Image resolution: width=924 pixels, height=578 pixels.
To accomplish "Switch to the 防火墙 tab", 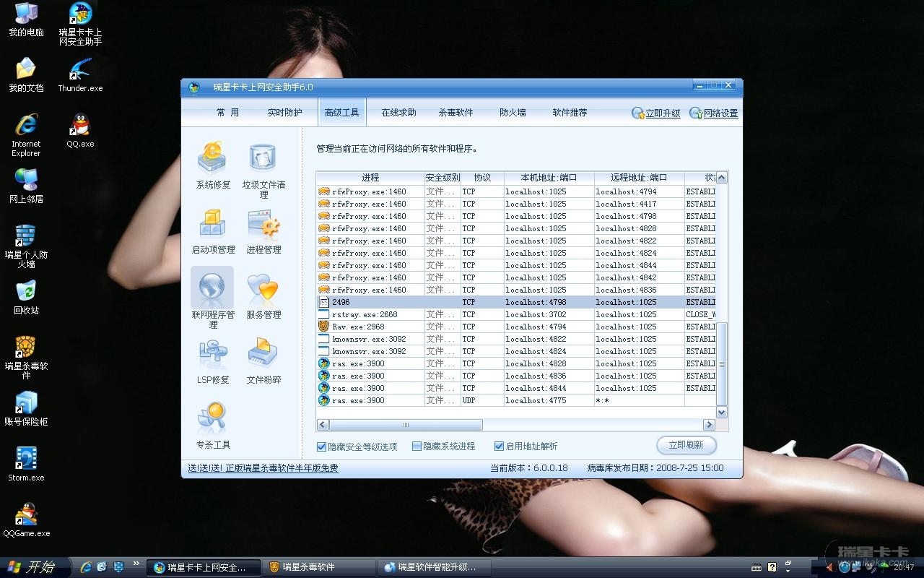I will click(x=513, y=113).
